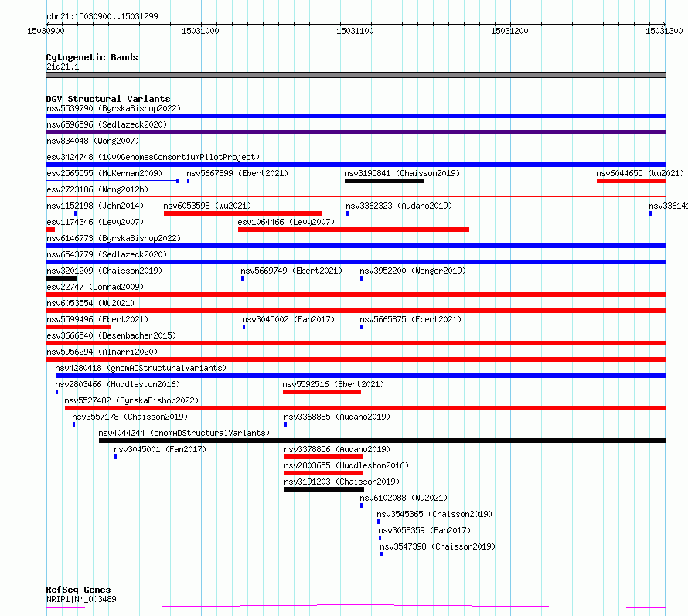Click the nsv3362323 (Audano2019) label
The height and width of the screenshot is (616, 688).
[x=399, y=206]
